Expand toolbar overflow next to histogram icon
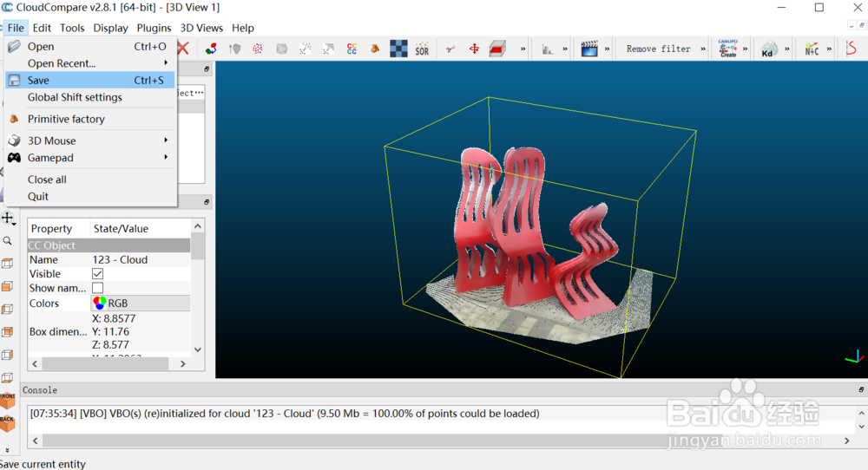The width and height of the screenshot is (868, 470). coord(565,49)
